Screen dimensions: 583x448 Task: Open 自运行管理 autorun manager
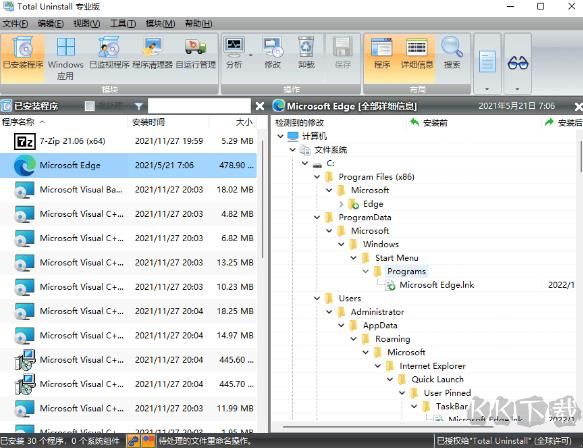point(196,53)
